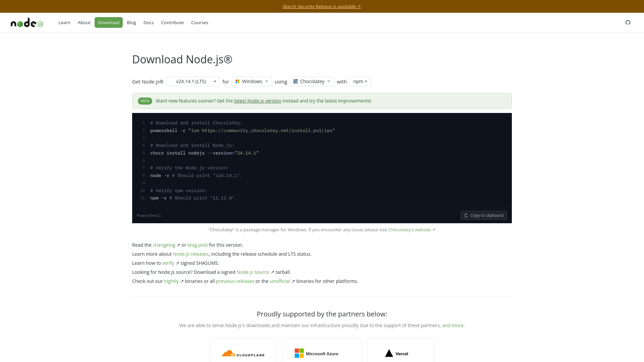
Task: Click the PowerShell language label
Action: pos(149,216)
